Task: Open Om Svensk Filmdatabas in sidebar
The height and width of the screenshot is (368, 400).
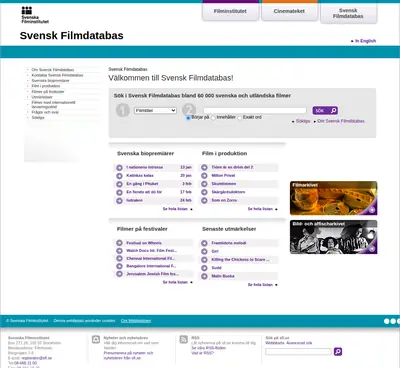Action: (53, 70)
